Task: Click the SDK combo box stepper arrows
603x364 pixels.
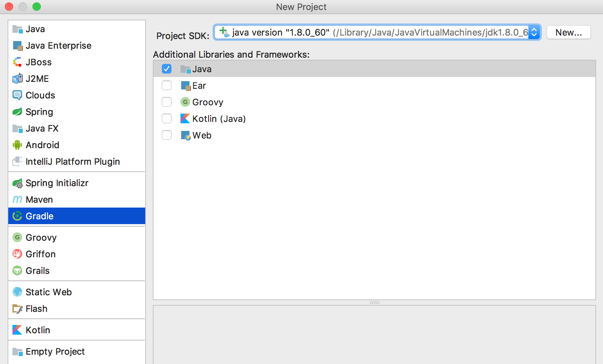Action: [x=534, y=32]
